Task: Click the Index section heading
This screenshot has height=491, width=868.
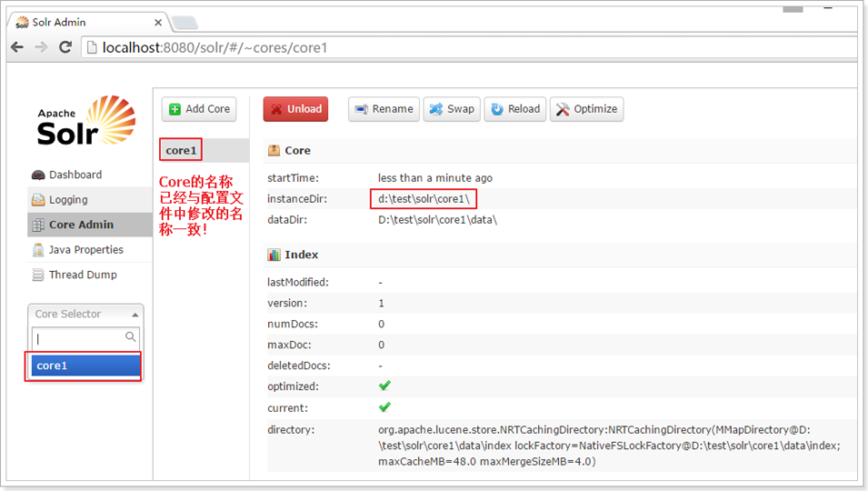Action: (301, 255)
